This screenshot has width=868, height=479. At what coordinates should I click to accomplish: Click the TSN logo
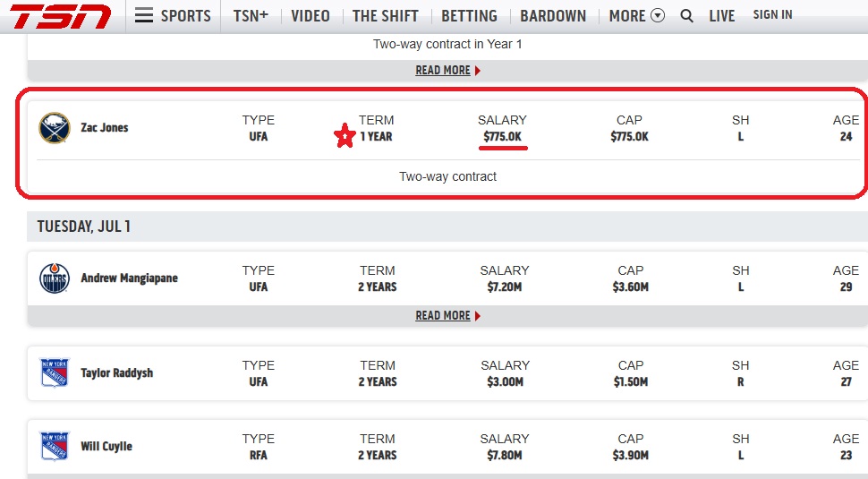(60, 16)
